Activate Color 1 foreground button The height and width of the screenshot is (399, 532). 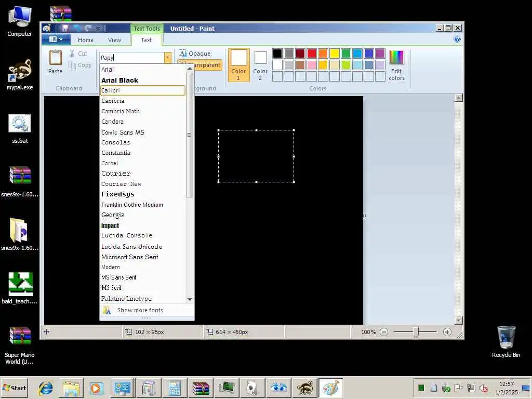tap(238, 65)
